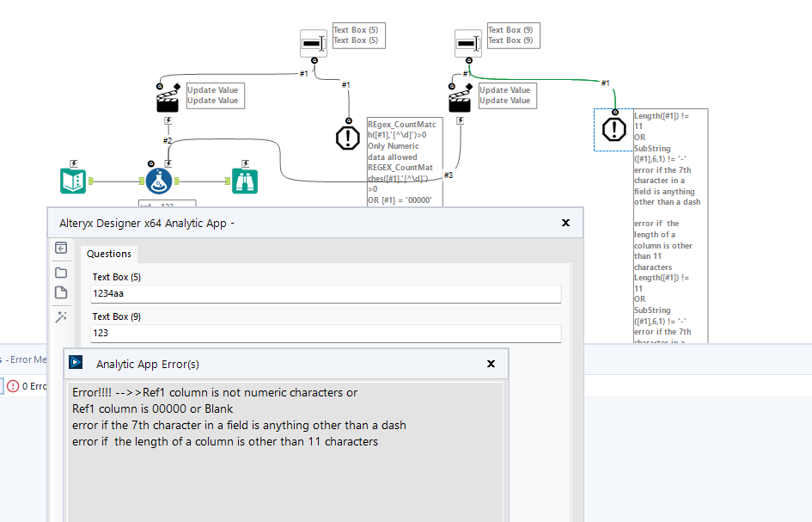This screenshot has height=522, width=812.
Task: Click the '0 Errors' text in results panel
Action: point(34,386)
